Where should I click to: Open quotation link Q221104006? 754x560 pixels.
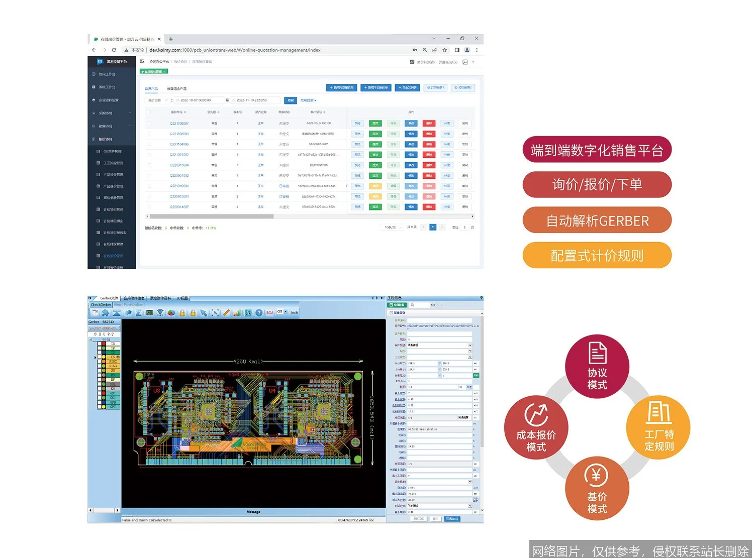click(179, 145)
